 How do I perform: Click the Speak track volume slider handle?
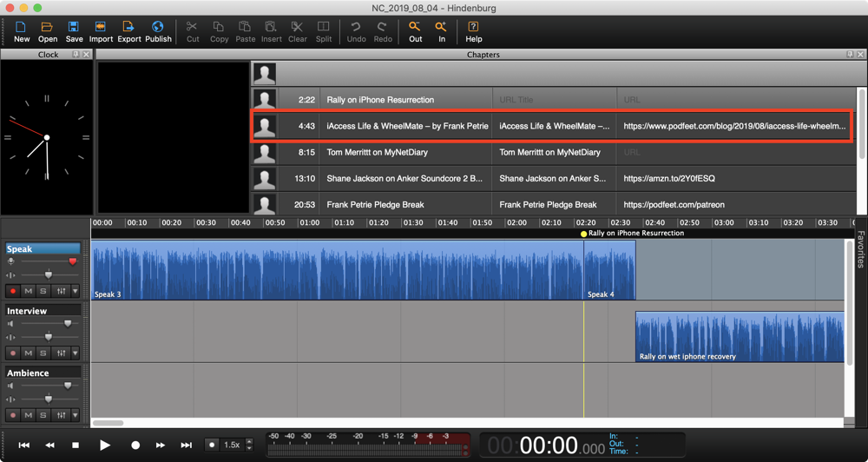[72, 261]
